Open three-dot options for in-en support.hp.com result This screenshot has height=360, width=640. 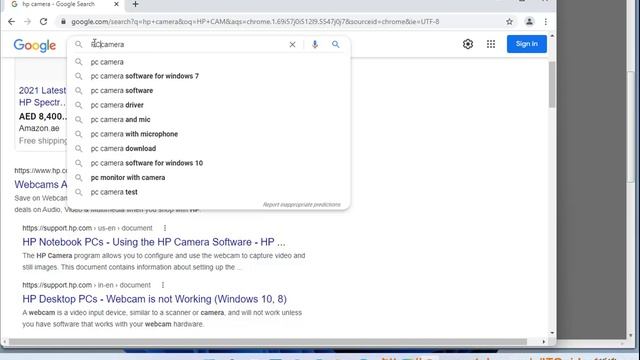pos(162,285)
